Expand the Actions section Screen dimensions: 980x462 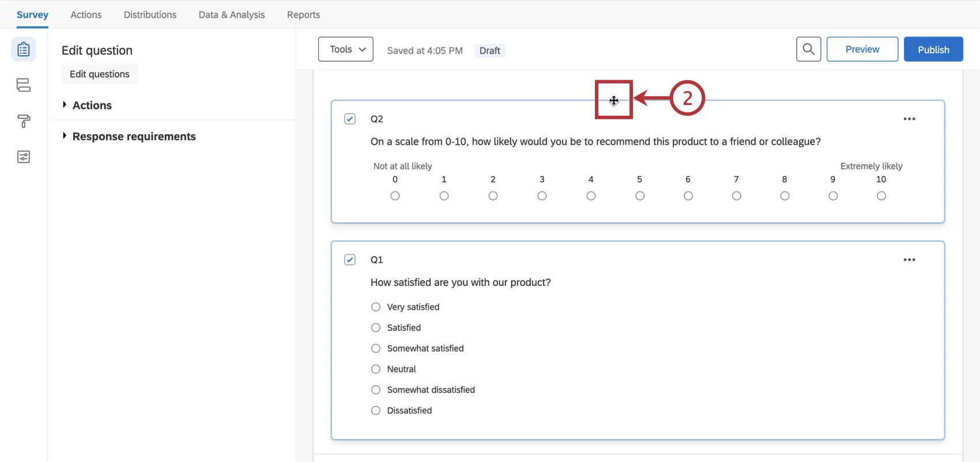(92, 106)
